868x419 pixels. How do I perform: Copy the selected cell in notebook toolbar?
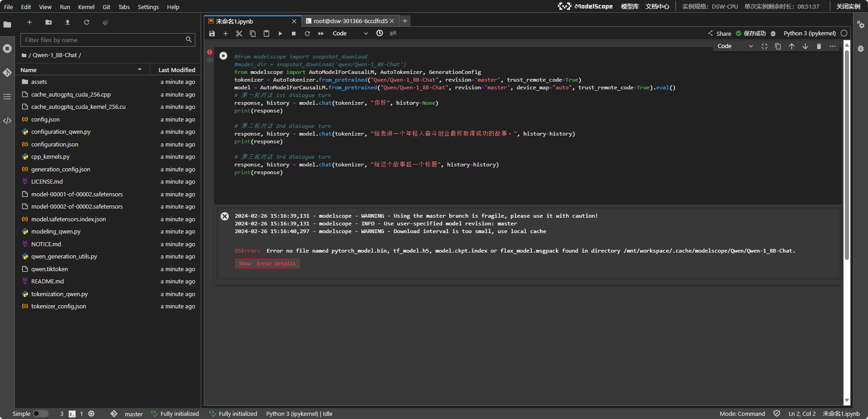[253, 34]
